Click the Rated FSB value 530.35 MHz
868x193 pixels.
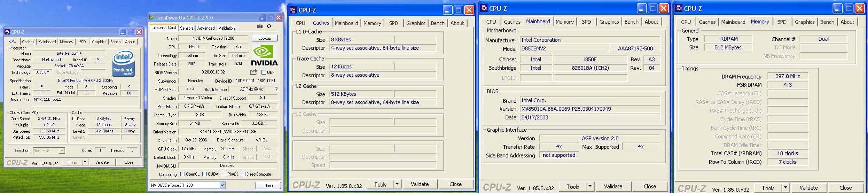click(x=49, y=138)
